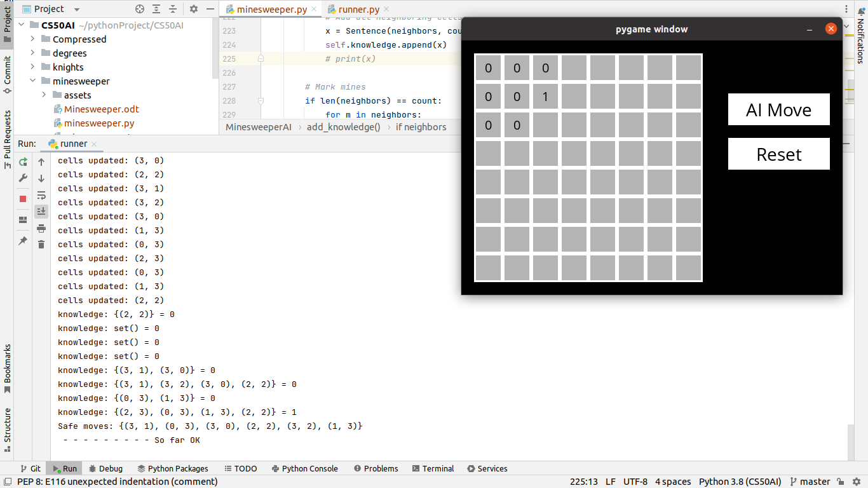Click the Select Opened File target icon
The image size is (868, 488).
pyautogui.click(x=140, y=9)
